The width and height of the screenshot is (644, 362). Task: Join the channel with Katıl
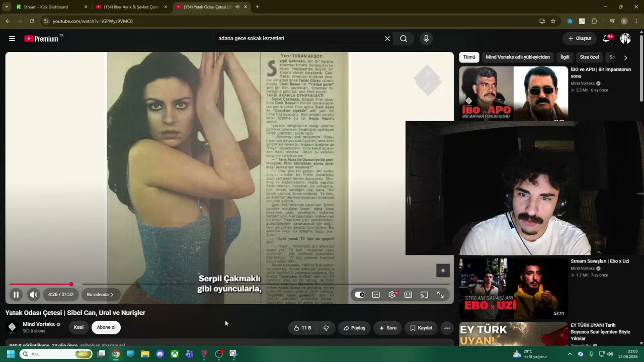tap(79, 327)
